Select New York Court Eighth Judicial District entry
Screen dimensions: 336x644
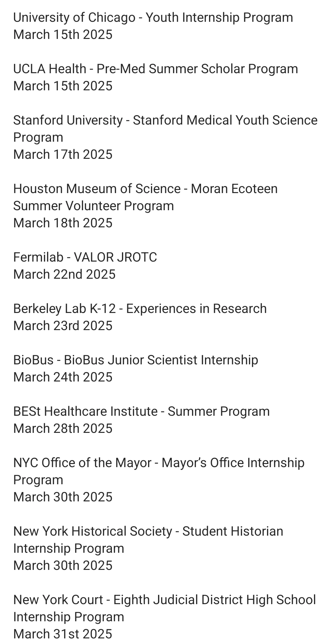[x=165, y=608]
